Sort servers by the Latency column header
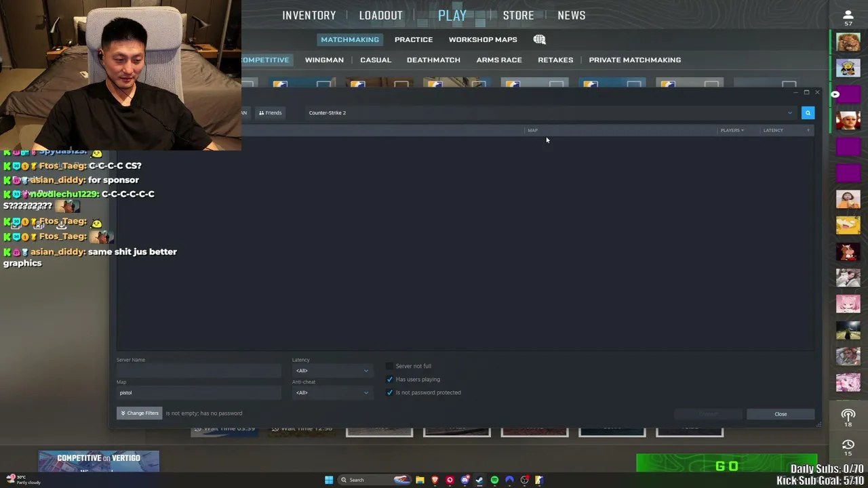 click(x=773, y=130)
